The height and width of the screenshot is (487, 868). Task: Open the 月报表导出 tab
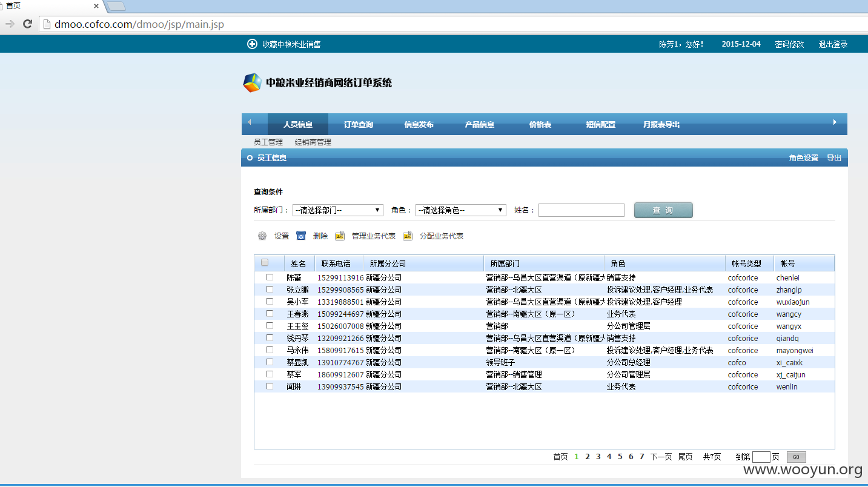[x=661, y=125]
